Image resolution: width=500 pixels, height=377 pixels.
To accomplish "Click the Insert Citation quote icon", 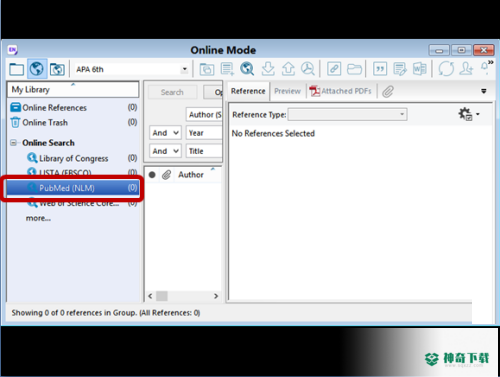I will tap(380, 69).
